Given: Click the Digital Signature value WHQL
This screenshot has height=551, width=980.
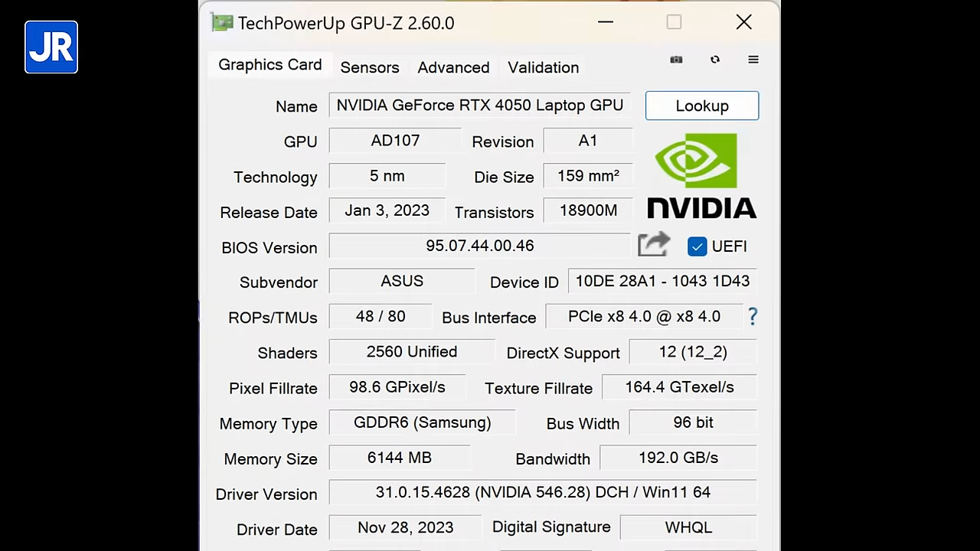Looking at the screenshot, I should [688, 528].
